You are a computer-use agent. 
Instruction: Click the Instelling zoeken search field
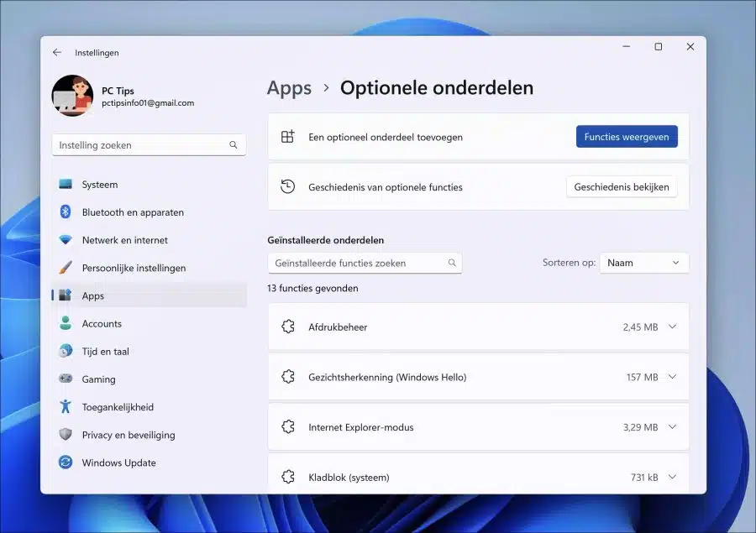(x=149, y=145)
